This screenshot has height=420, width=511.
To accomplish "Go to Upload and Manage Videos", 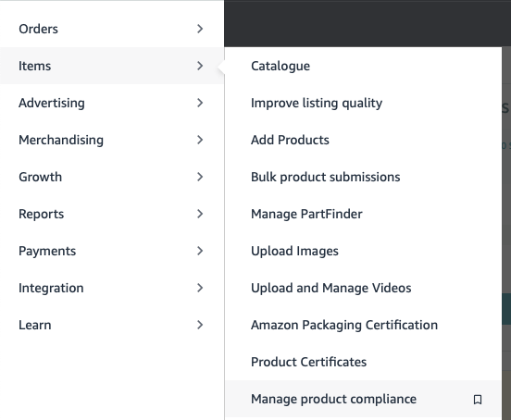I will pos(363,288).
